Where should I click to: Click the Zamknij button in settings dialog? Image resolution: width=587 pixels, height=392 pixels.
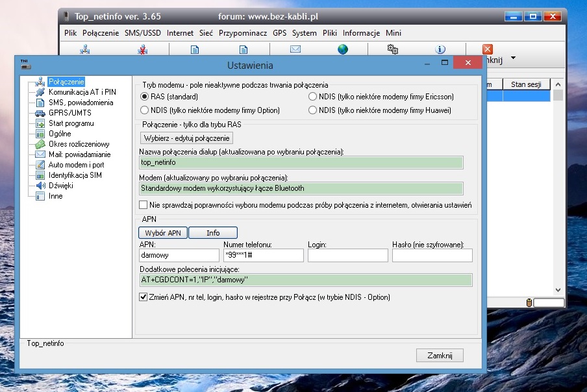tap(439, 355)
